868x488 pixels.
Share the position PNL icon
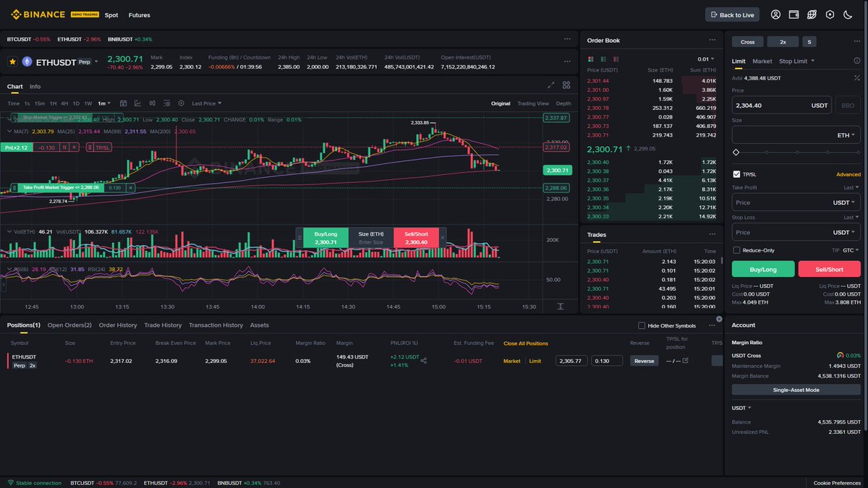(x=424, y=361)
